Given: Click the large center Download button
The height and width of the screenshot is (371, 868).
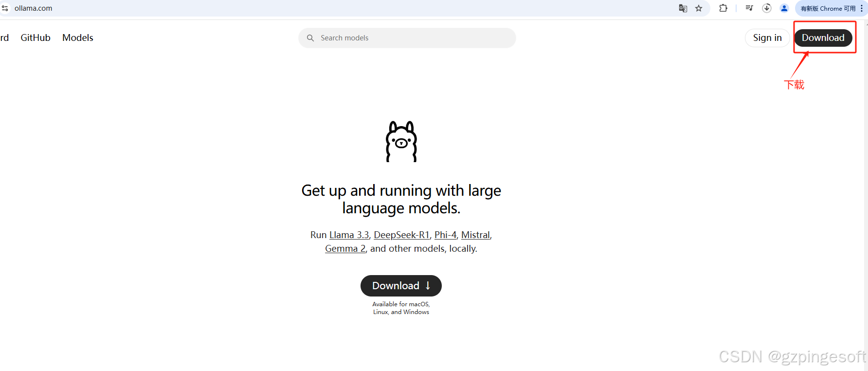Looking at the screenshot, I should pos(401,286).
